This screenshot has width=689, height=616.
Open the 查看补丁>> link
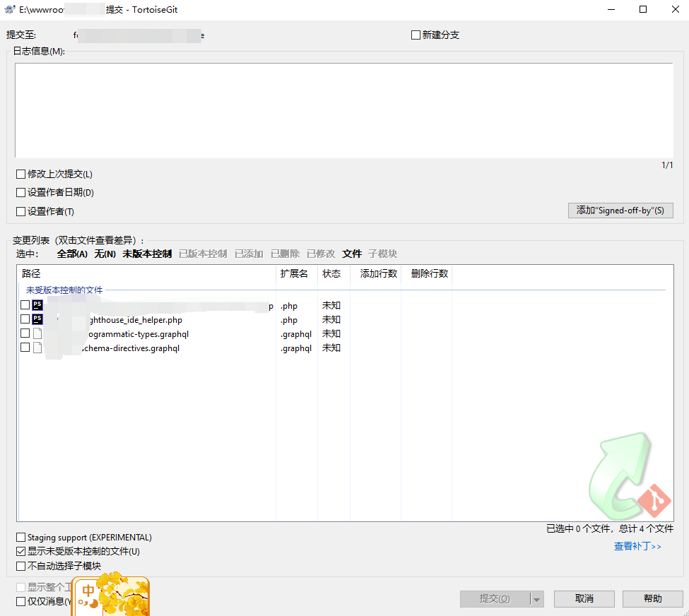637,546
